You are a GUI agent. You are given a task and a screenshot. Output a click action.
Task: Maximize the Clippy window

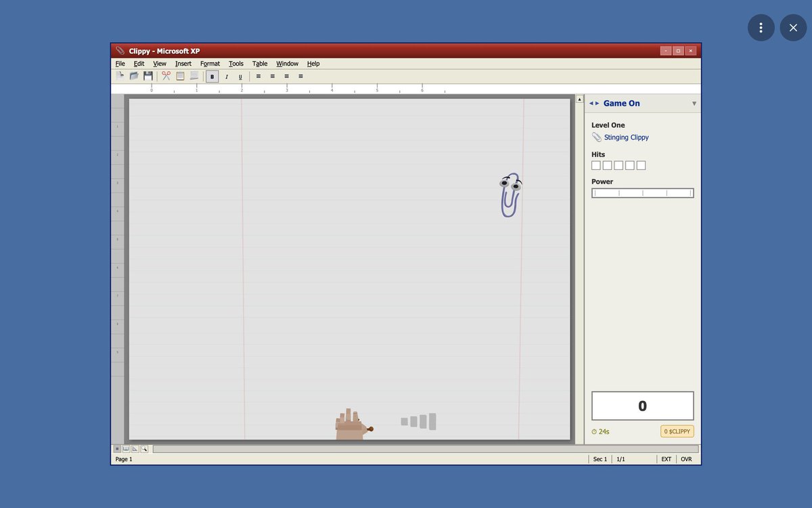(x=678, y=51)
